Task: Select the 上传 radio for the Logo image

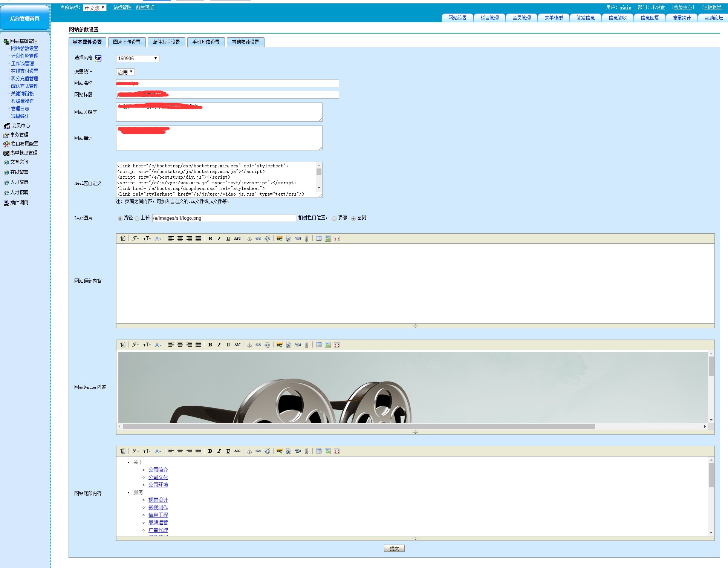Action: 138,219
